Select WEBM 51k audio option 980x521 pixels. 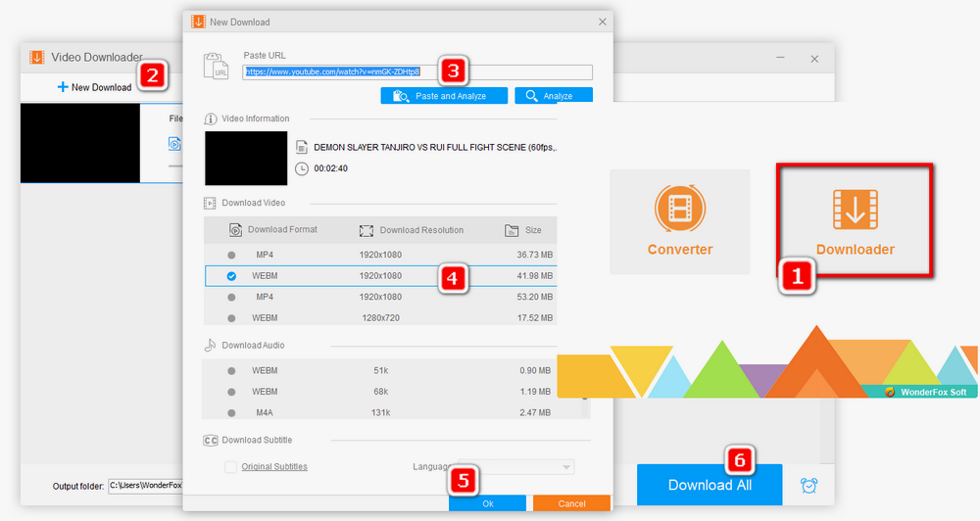pos(231,370)
